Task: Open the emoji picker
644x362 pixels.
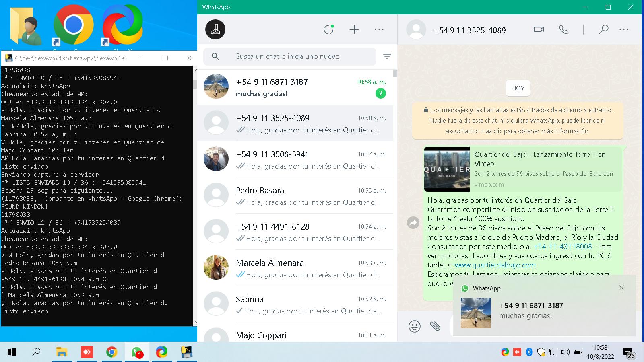Action: (x=415, y=326)
